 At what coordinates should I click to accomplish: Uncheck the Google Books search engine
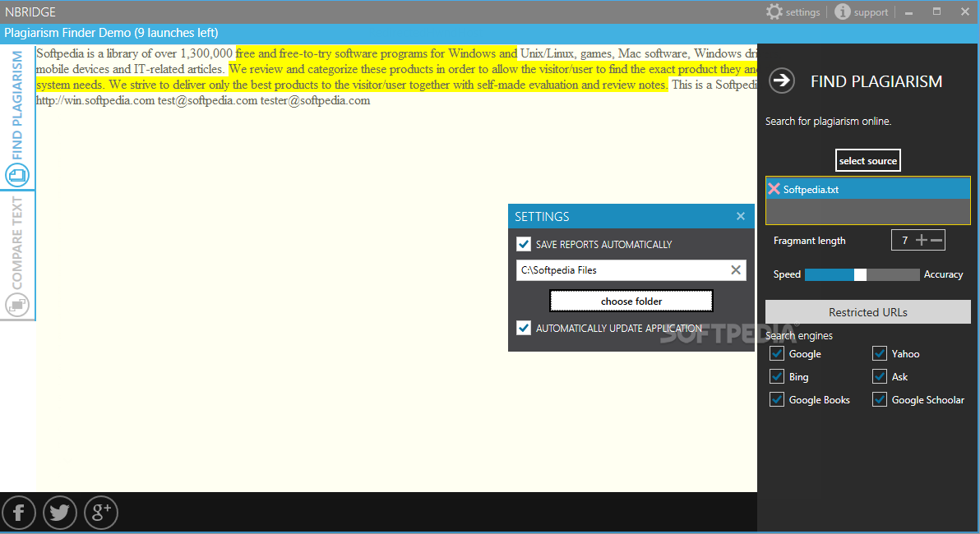(x=777, y=400)
